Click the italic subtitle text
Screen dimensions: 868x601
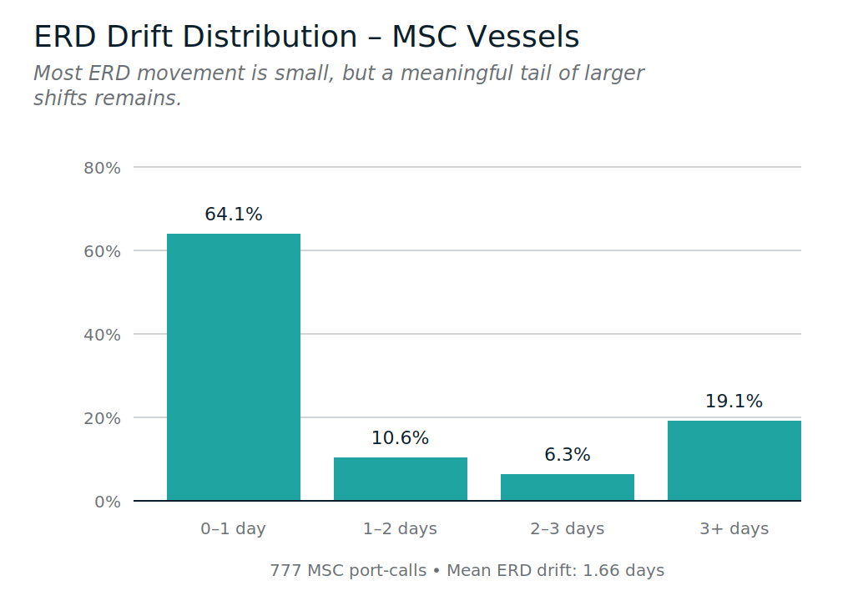point(338,86)
